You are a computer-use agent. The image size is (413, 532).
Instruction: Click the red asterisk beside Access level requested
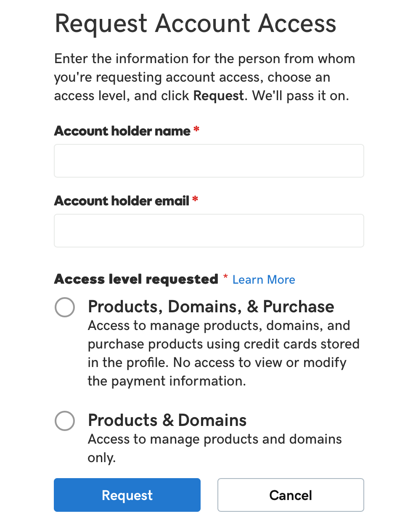click(225, 277)
